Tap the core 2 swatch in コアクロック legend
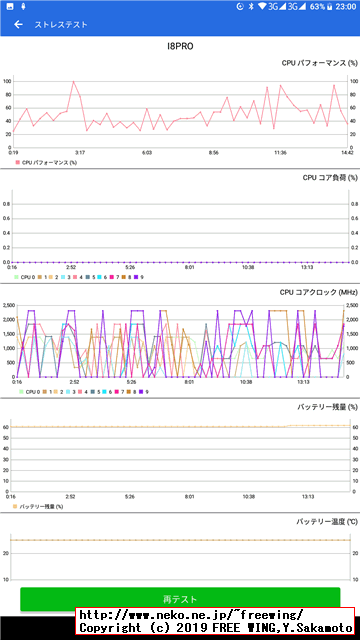 [x=56, y=391]
